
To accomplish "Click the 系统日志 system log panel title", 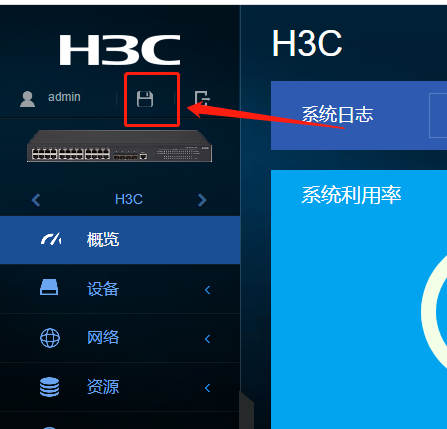I will [x=337, y=114].
